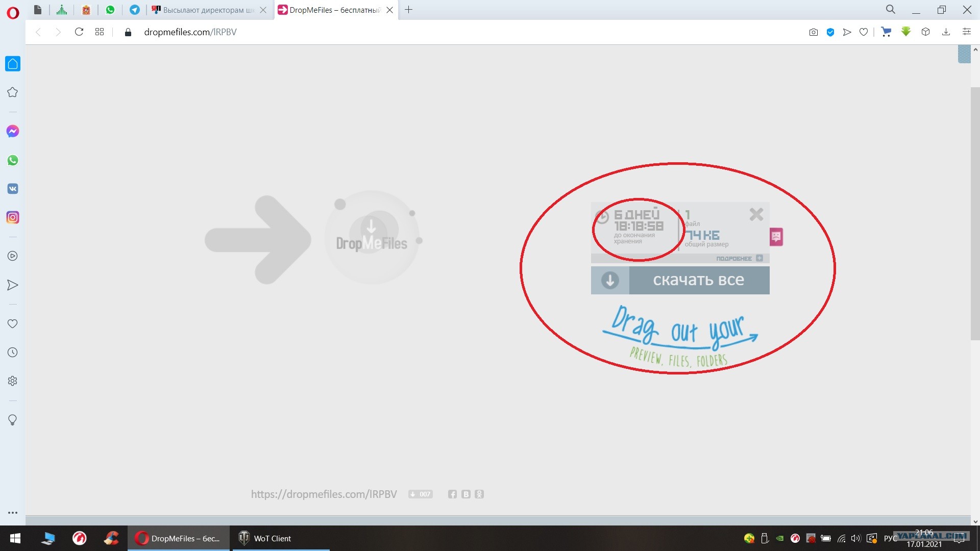980x551 pixels.
Task: Open History clock in the sidebar
Action: (x=13, y=353)
